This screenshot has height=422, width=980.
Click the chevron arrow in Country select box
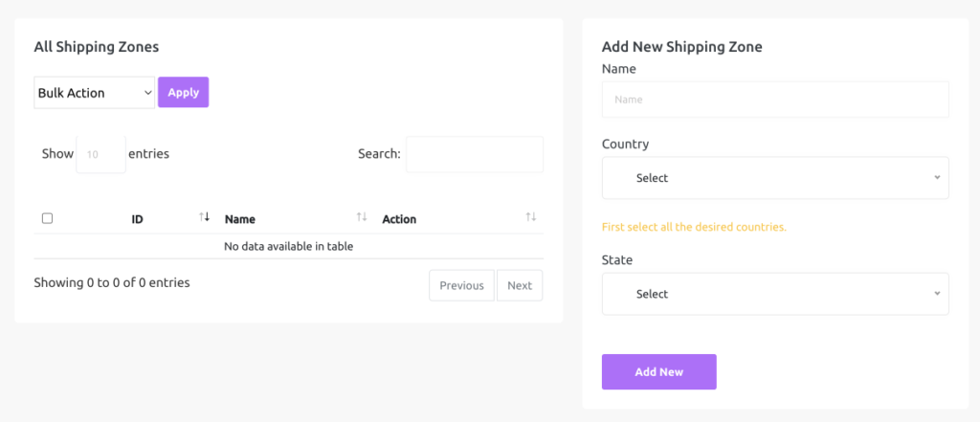pyautogui.click(x=937, y=178)
